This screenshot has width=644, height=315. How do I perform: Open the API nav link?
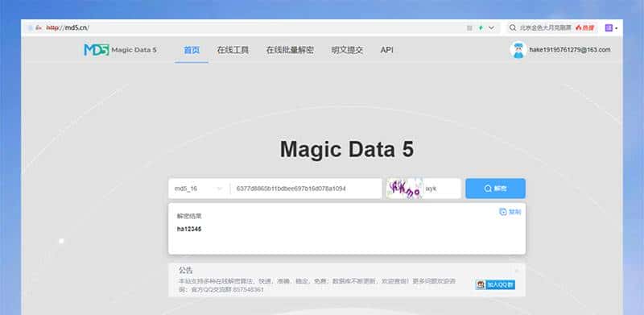386,50
